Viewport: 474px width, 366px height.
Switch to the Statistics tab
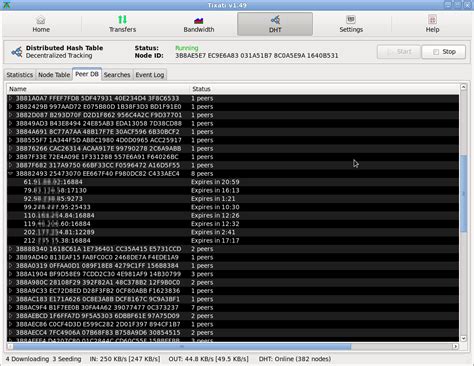(x=20, y=75)
